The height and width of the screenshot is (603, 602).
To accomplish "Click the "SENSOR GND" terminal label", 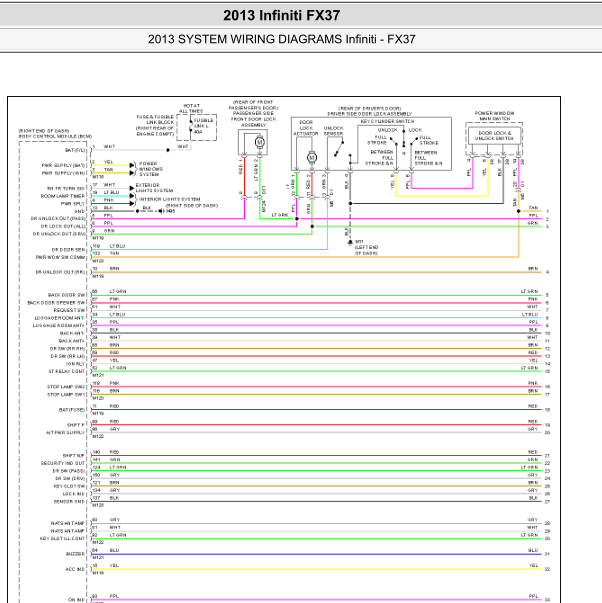I will pyautogui.click(x=69, y=501).
